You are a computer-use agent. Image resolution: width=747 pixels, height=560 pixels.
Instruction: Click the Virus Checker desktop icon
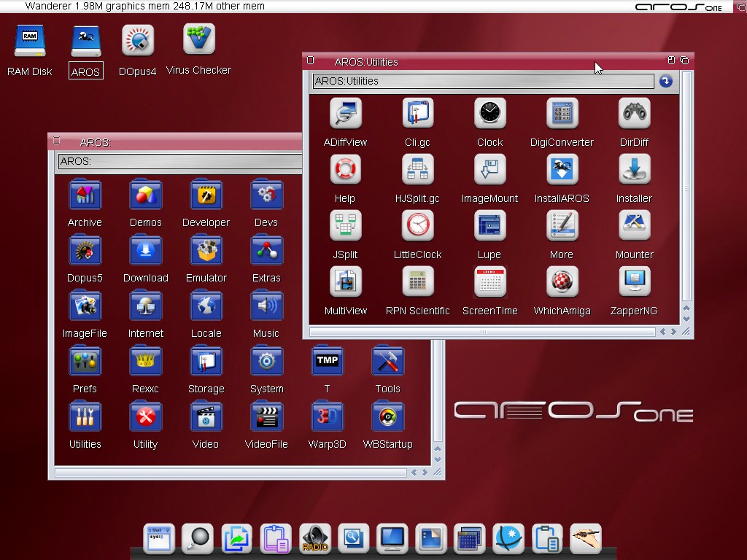tap(198, 39)
